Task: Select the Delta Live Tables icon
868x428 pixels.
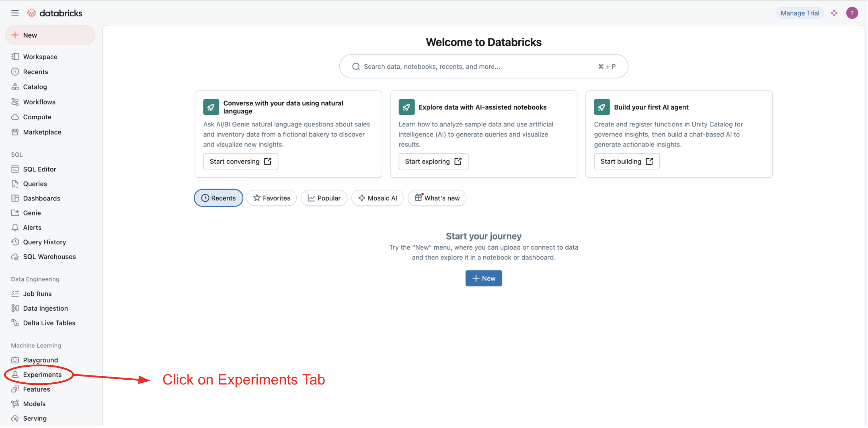Action: [15, 323]
